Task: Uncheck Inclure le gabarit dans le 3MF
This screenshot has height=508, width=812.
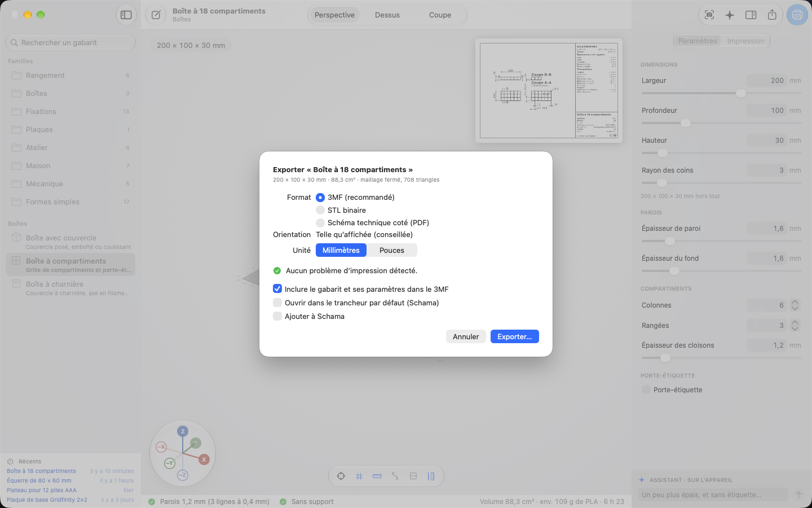Action: click(277, 288)
